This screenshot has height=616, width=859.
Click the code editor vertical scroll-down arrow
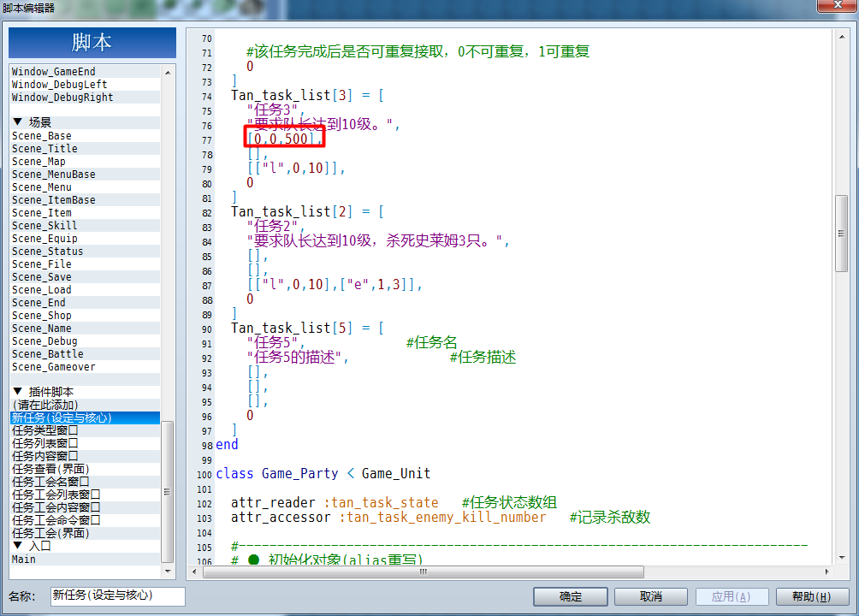pyautogui.click(x=842, y=558)
